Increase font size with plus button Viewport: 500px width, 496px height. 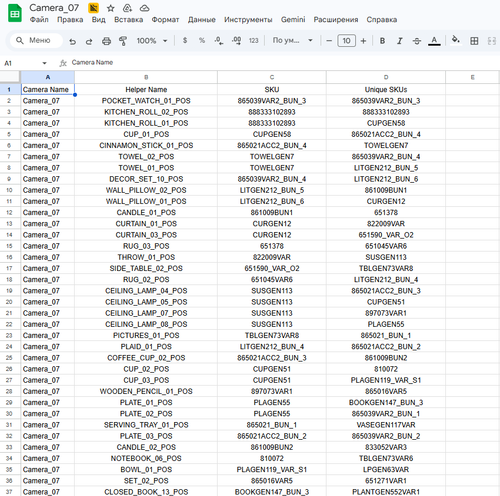click(x=363, y=41)
